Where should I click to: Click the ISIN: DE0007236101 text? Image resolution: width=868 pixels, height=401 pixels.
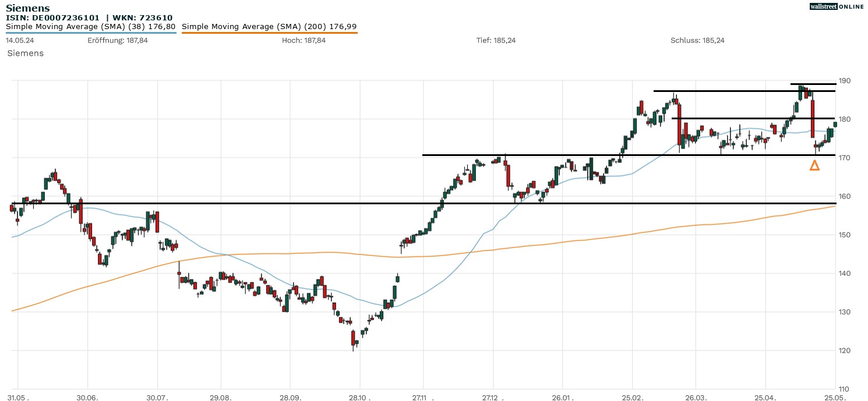click(53, 18)
